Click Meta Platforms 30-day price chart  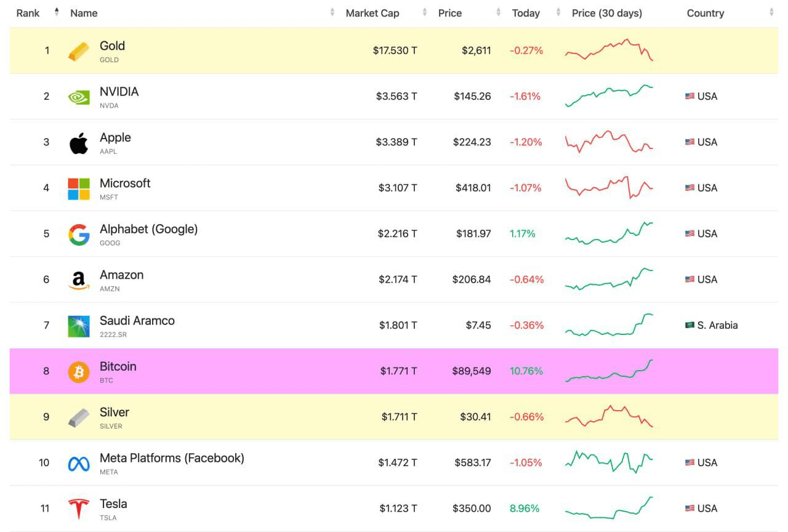pyautogui.click(x=609, y=462)
